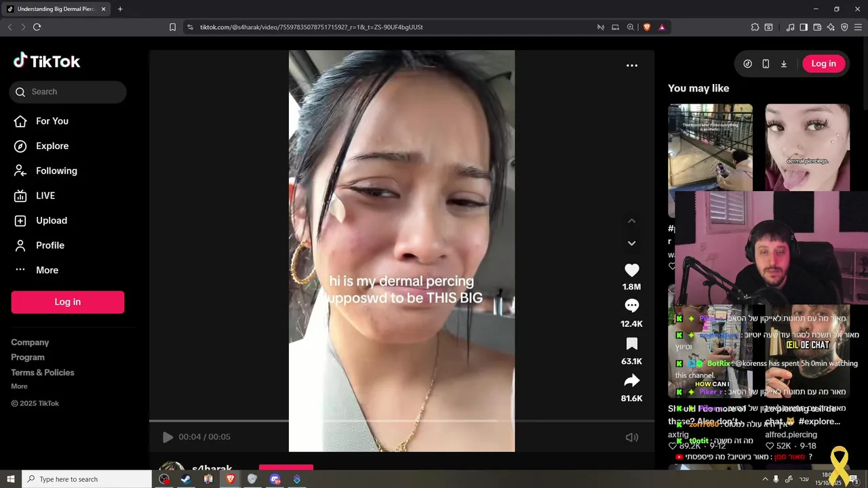Expand the Terms & Policies section
This screenshot has height=488, width=868.
pyautogui.click(x=43, y=372)
